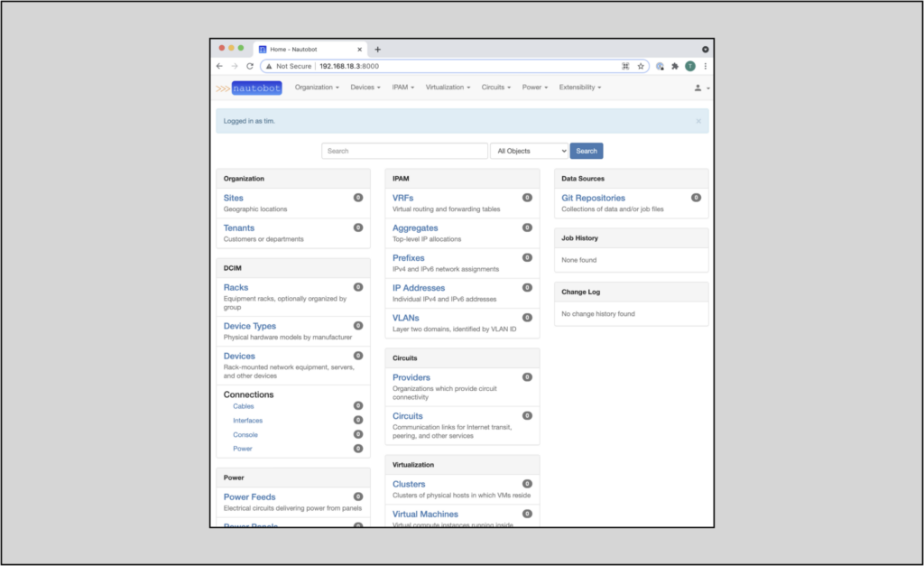The width and height of the screenshot is (924, 566).
Task: Open the Racks link
Action: [236, 288]
